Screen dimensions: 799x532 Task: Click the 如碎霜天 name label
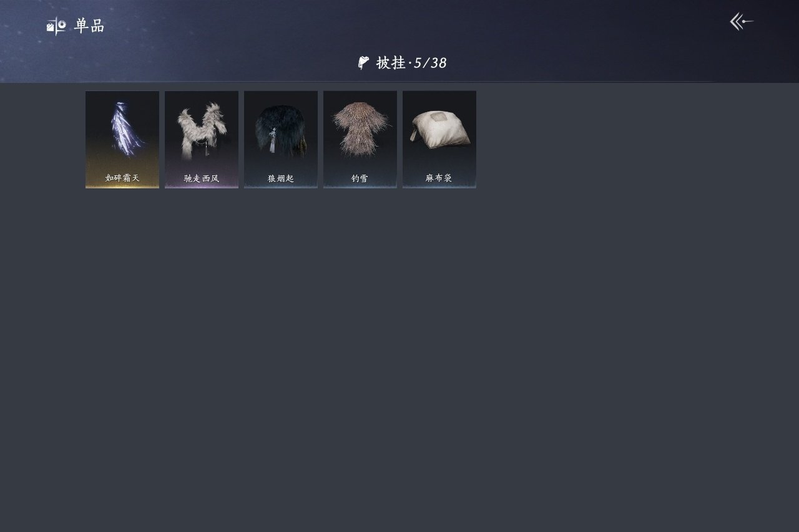122,178
